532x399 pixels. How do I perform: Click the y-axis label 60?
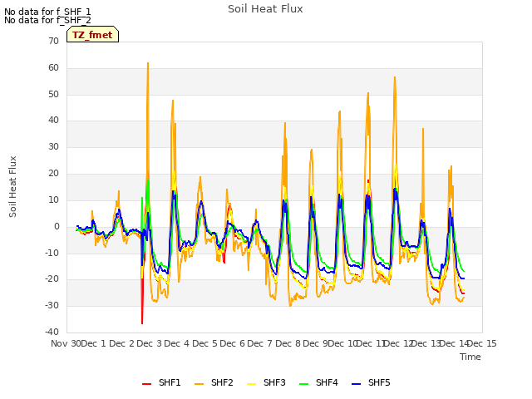tap(53, 67)
